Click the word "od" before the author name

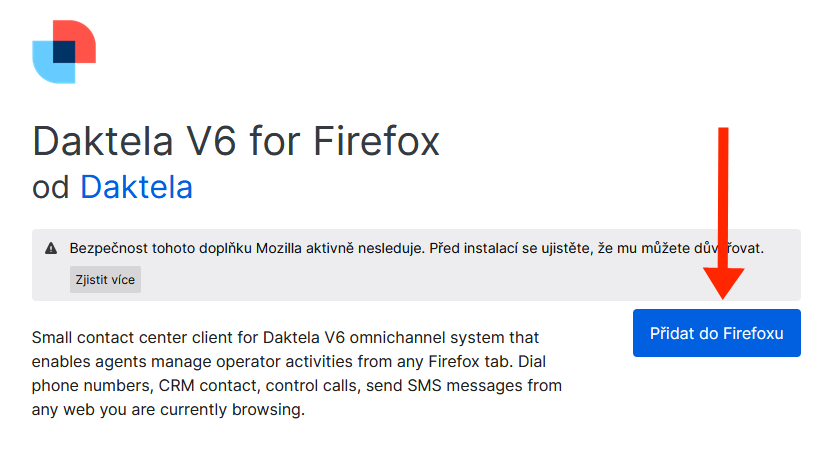[51, 187]
